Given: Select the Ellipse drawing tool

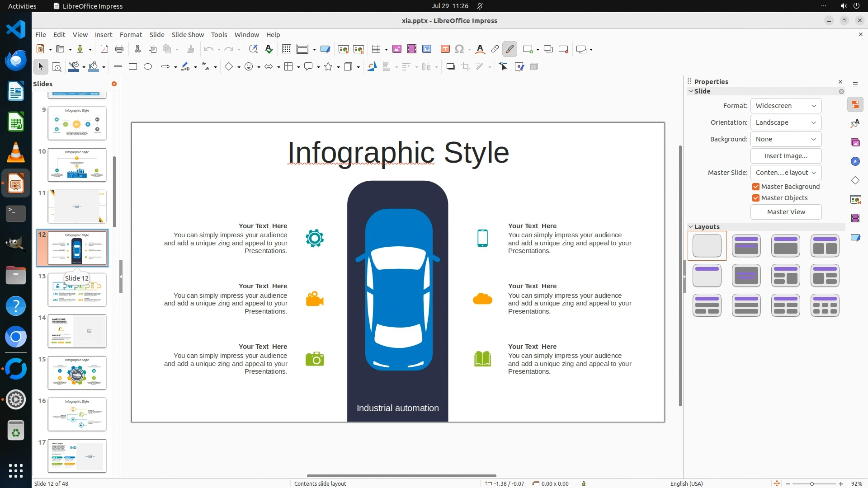Looking at the screenshot, I should 148,67.
